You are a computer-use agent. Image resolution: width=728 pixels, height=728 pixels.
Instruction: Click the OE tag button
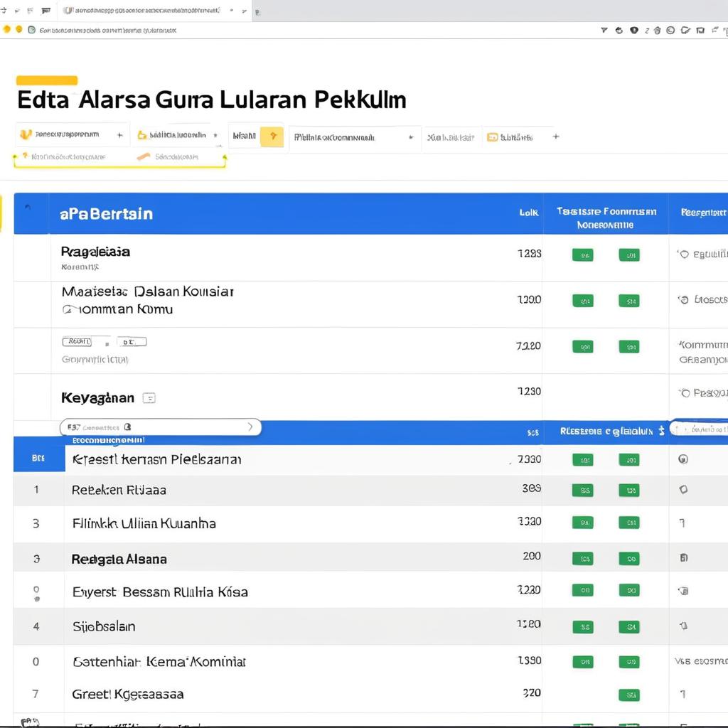pyautogui.click(x=132, y=342)
